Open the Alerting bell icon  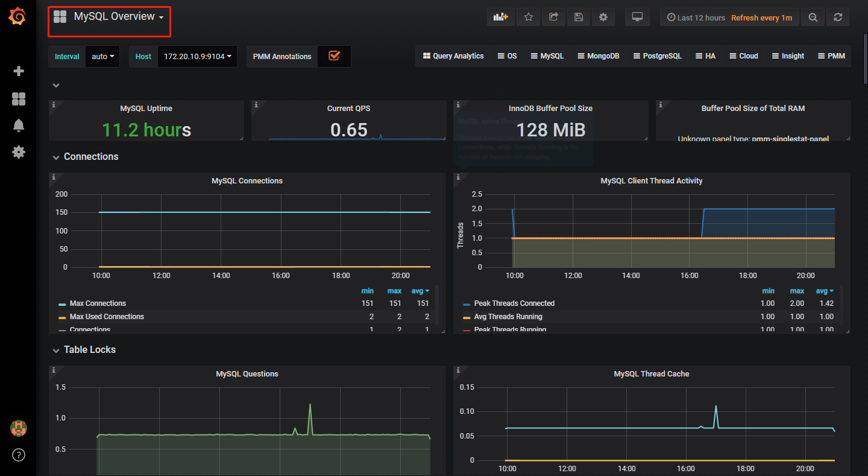point(19,125)
